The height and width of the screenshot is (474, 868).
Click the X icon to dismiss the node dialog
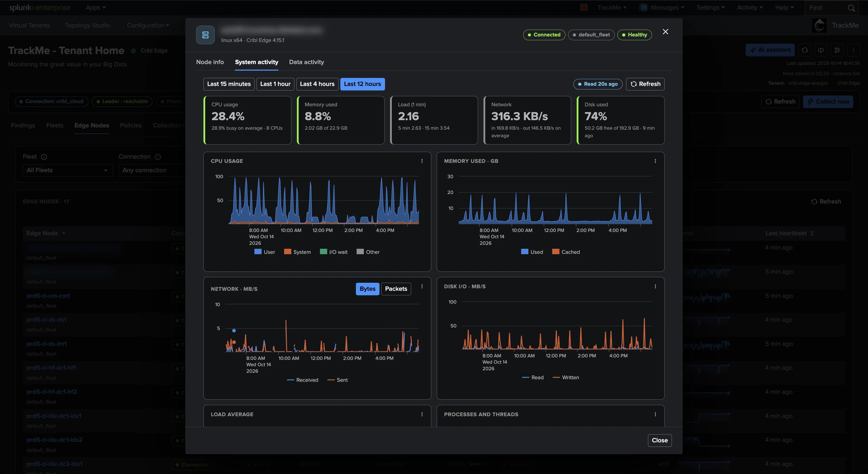(x=665, y=32)
